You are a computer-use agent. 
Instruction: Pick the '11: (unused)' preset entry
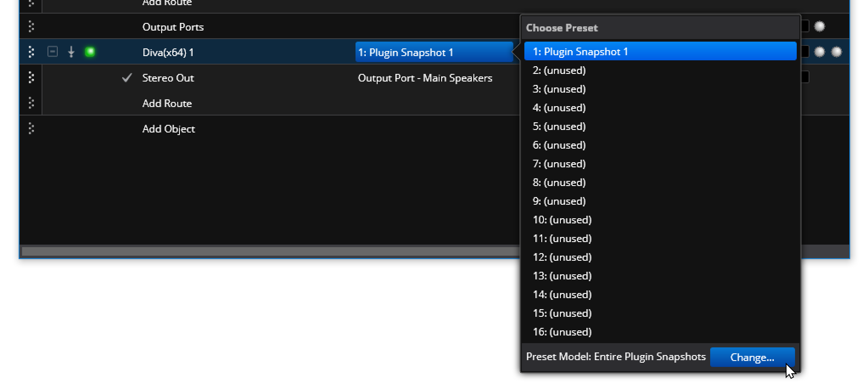click(660, 238)
